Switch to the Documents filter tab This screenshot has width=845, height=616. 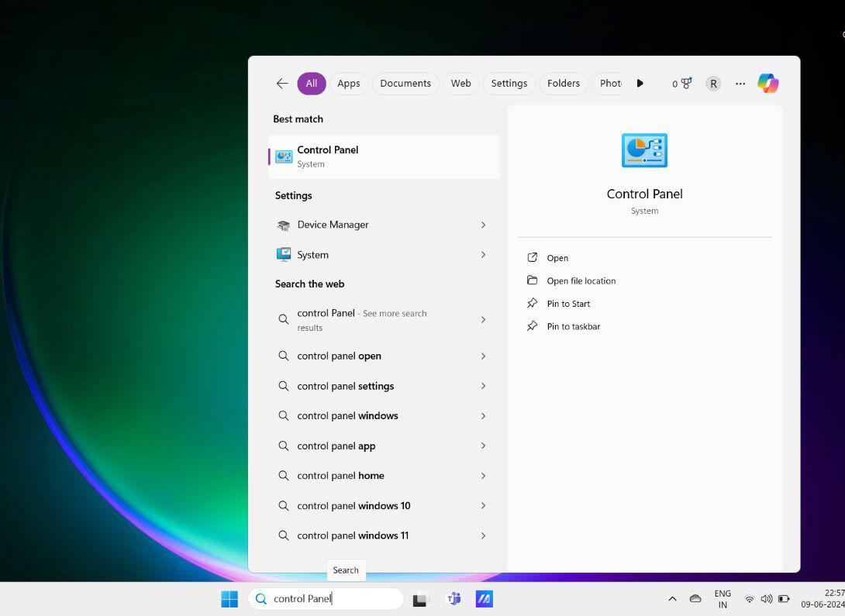[x=405, y=84]
